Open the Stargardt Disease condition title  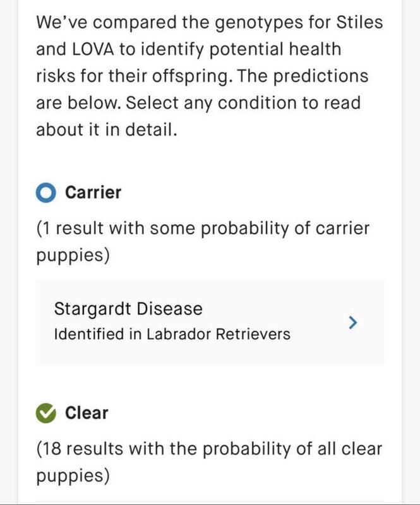[x=128, y=309]
